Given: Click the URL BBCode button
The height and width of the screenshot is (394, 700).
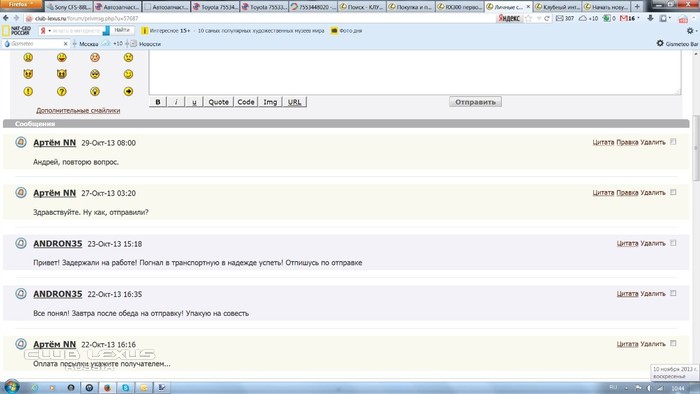Looking at the screenshot, I should pyautogui.click(x=294, y=102).
